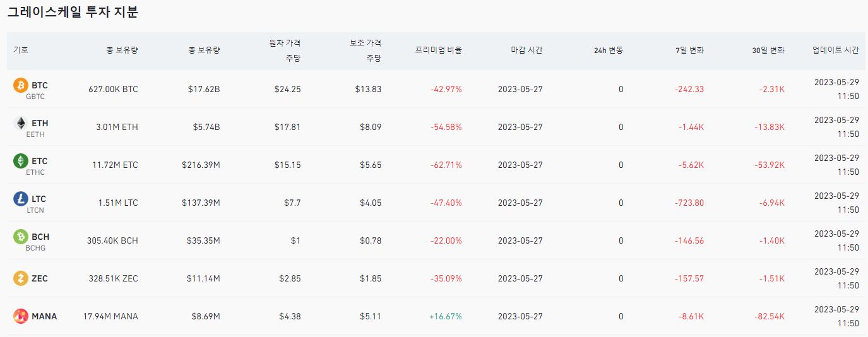Select the 3.01M ETH holdings cell
Image resolution: width=868 pixels, height=337 pixels.
117,127
